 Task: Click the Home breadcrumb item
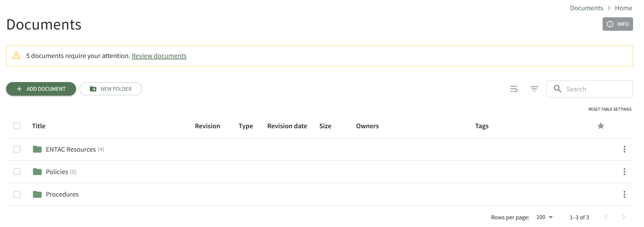(623, 8)
